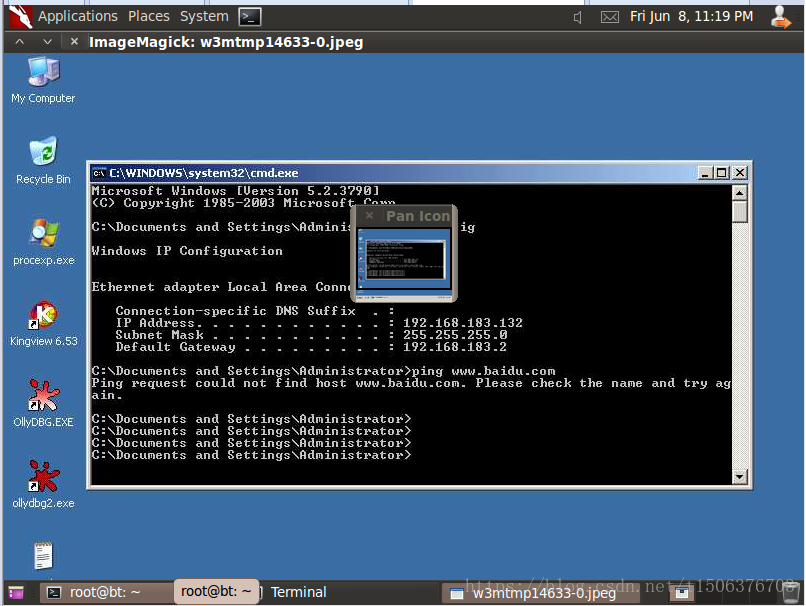Click the BackTrack dragon logo icon
This screenshot has width=806, height=606.
[x=21, y=16]
